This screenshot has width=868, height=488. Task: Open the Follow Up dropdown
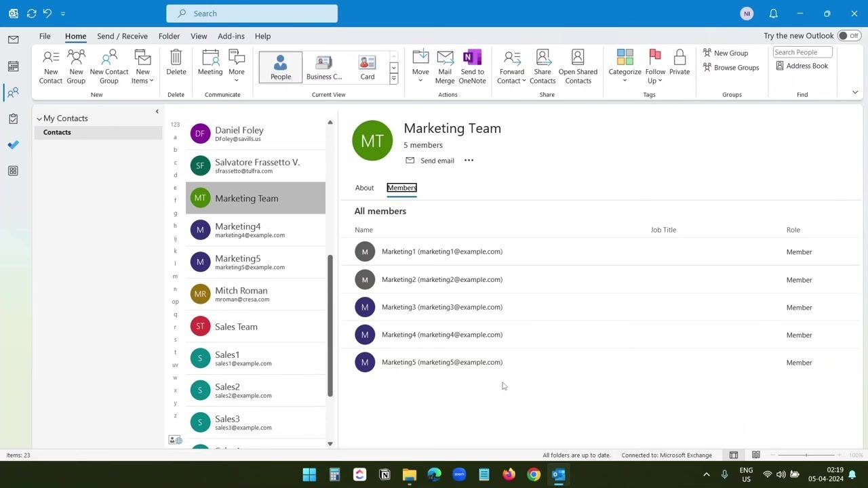point(655,66)
